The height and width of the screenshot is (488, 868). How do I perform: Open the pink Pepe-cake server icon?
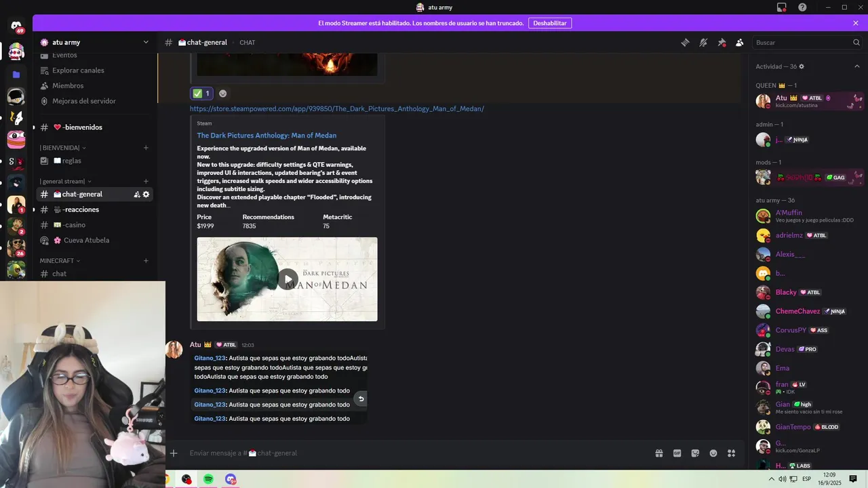tap(16, 140)
